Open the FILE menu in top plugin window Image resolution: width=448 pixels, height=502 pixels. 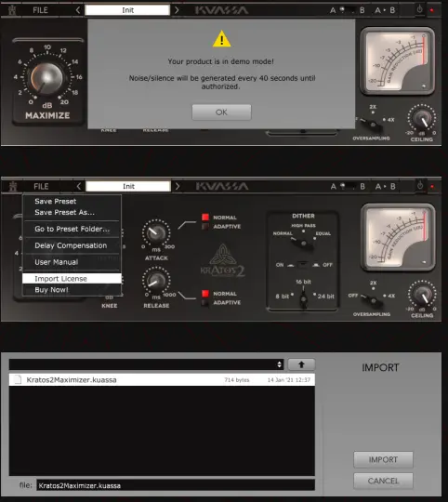(40, 10)
